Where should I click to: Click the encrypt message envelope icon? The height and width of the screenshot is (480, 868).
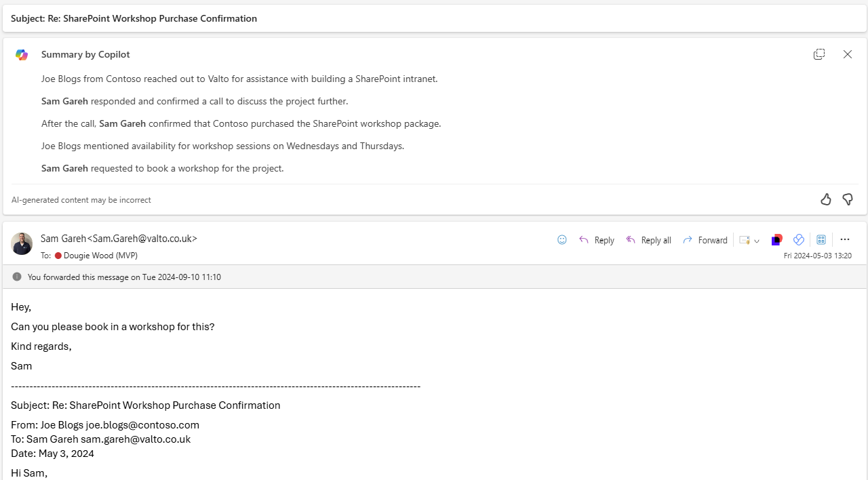(x=745, y=240)
